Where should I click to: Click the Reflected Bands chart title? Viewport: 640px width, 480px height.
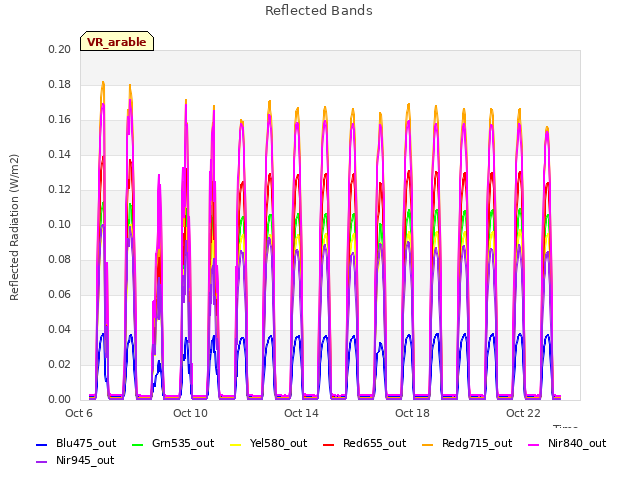319,11
